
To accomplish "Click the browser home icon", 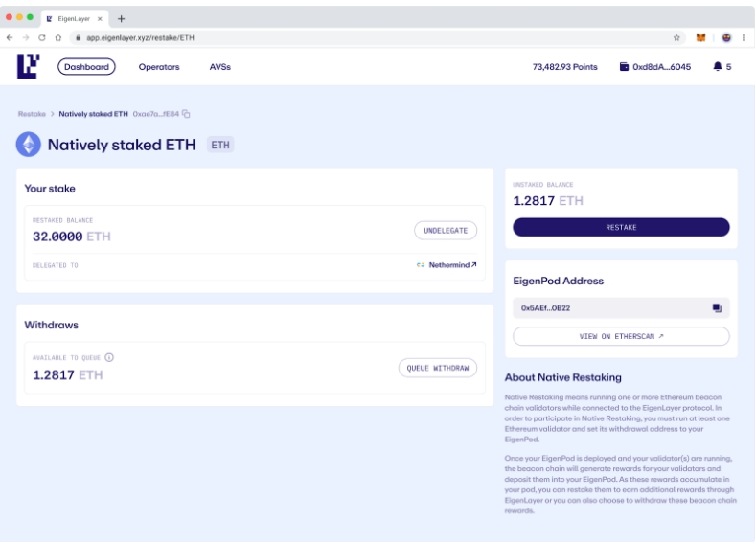I will tap(57, 37).
